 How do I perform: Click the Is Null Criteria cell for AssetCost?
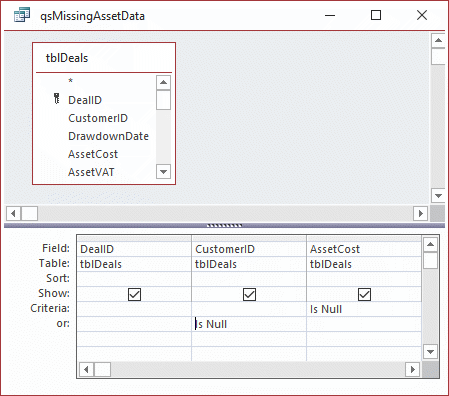coord(364,309)
